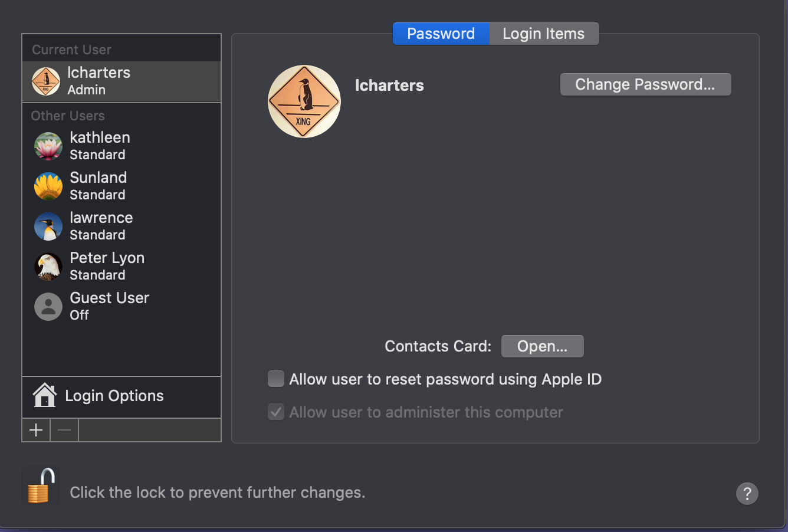Open help with the question mark icon
The width and height of the screenshot is (788, 532).
point(747,493)
